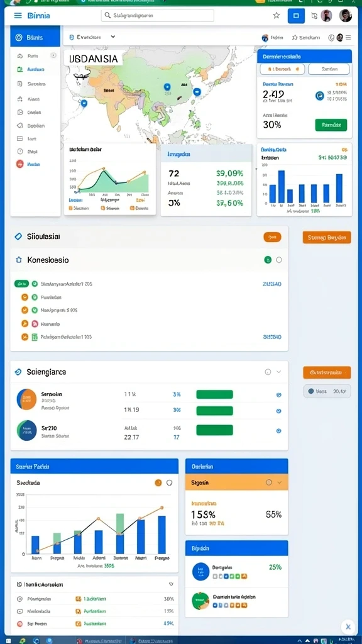The image size is (362, 644).
Task: Click the first green progress bar in Soiengiarca
Action: [215, 395]
